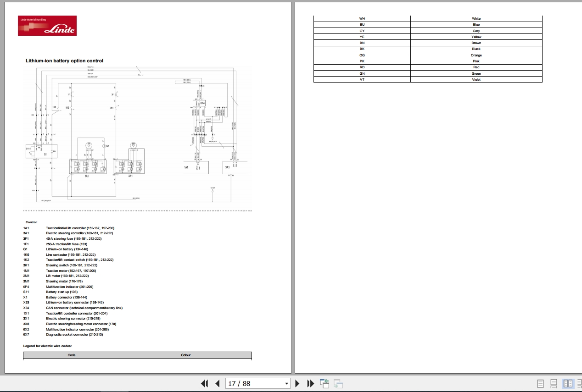This screenshot has width=582, height=392.
Task: Click 'Line contactor (169-181, 212-222)' text
Action: (x=70, y=254)
